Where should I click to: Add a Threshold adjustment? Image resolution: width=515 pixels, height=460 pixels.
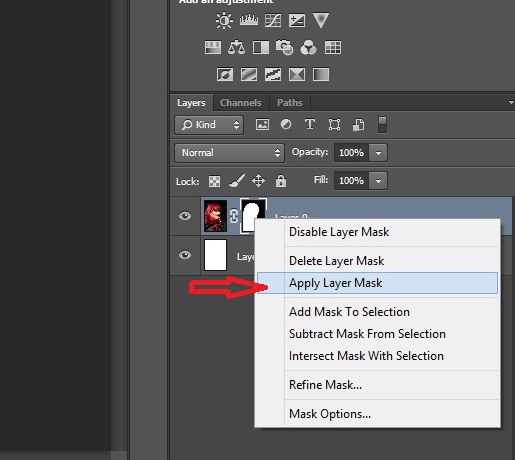(x=273, y=74)
